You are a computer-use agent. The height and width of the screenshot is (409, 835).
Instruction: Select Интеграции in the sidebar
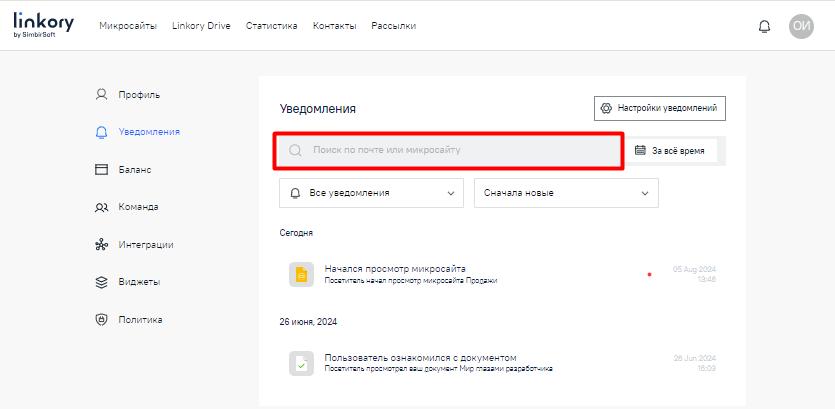pyautogui.click(x=146, y=245)
